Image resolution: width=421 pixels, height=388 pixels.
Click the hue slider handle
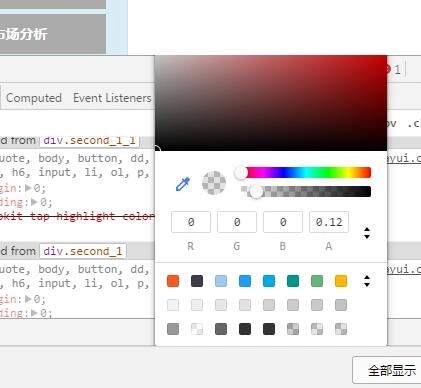point(241,173)
